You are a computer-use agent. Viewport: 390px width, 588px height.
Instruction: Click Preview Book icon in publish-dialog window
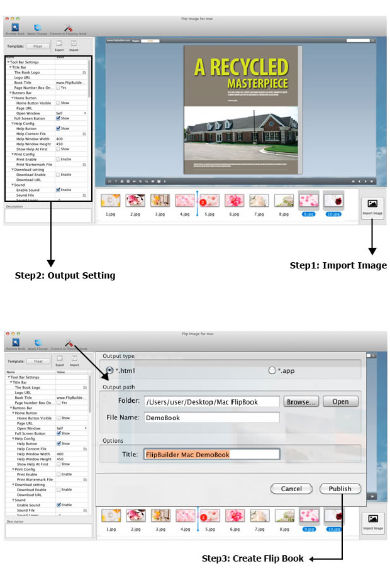[x=16, y=342]
